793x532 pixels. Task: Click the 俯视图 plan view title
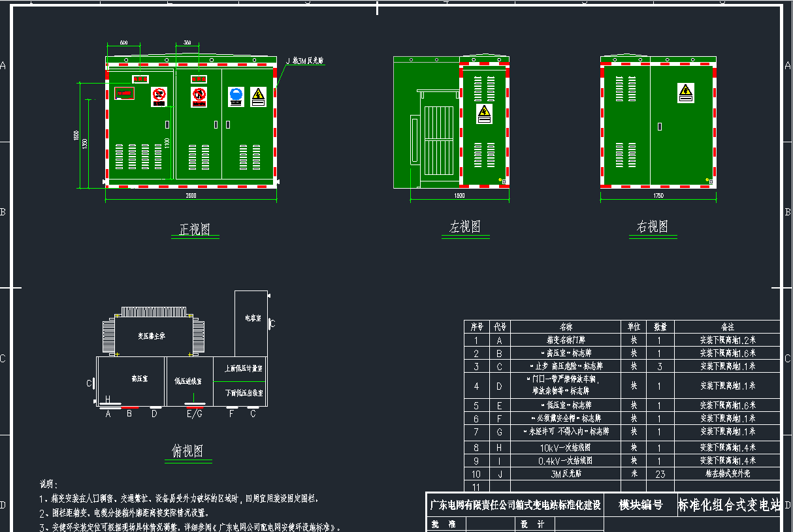187,451
